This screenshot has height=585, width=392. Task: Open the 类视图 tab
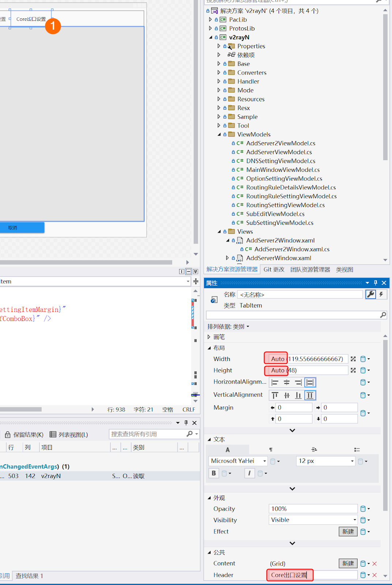(344, 269)
